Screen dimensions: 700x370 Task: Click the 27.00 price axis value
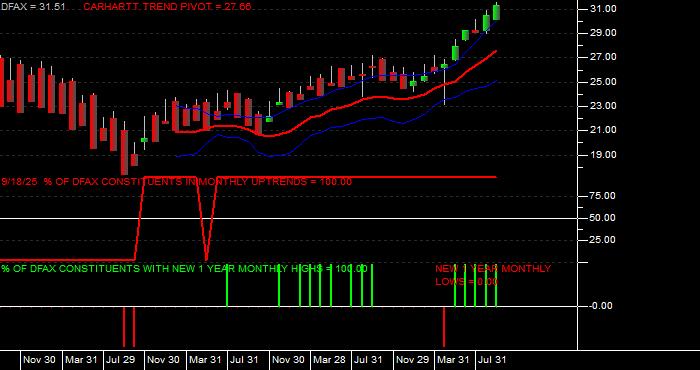click(x=603, y=58)
